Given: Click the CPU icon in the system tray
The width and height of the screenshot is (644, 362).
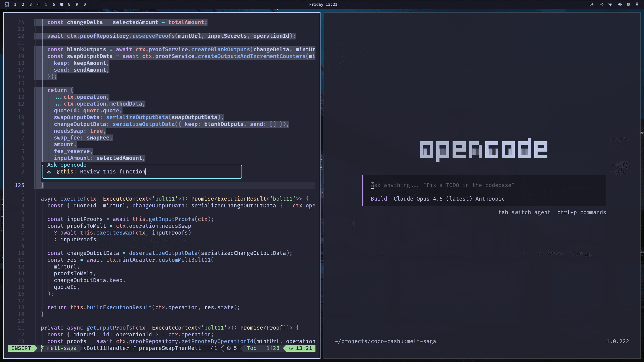Looking at the screenshot, I should coord(628,4).
